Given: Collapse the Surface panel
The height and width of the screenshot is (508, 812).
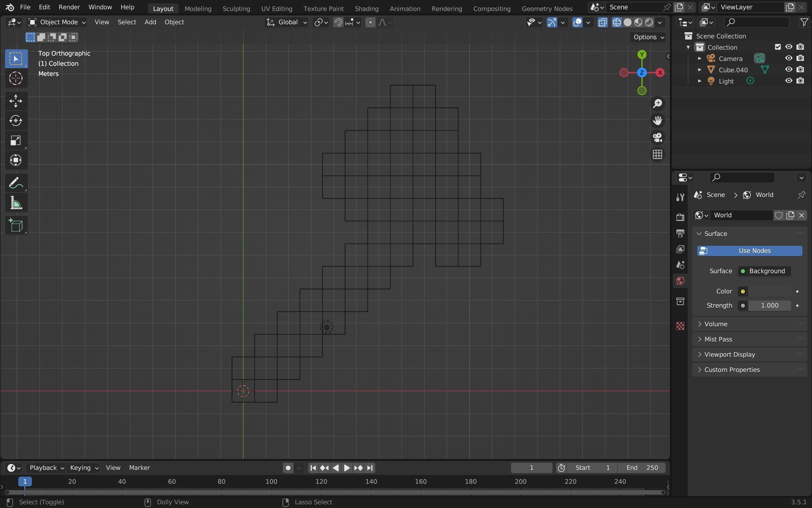Looking at the screenshot, I should (x=750, y=233).
